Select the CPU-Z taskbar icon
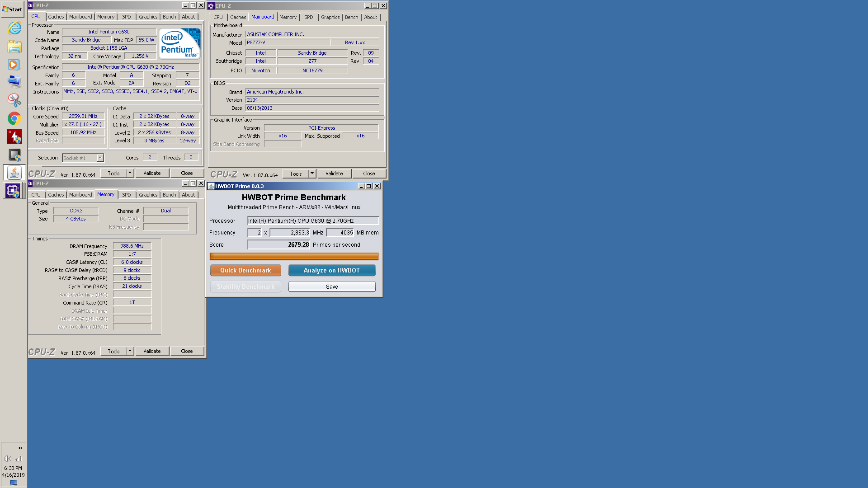The image size is (868, 488). (13, 191)
